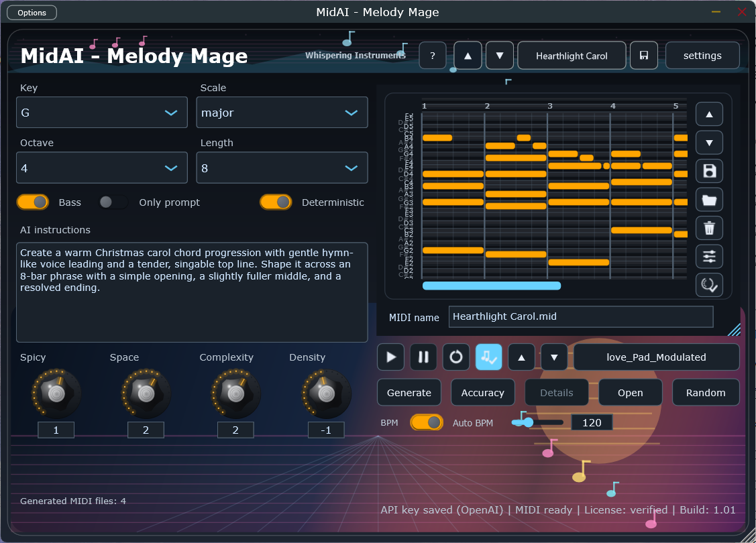Click the Spicy value box
756x543 pixels.
[x=56, y=430]
